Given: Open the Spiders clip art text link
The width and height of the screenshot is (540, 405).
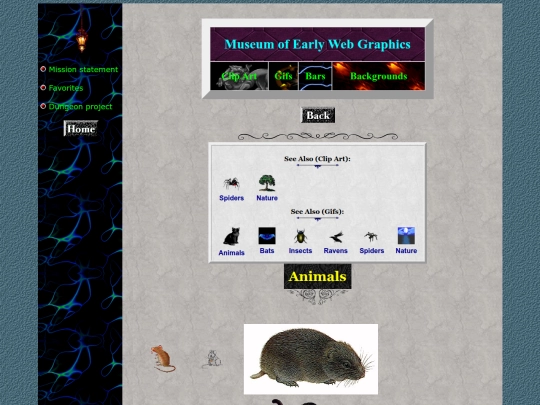Looking at the screenshot, I should (x=231, y=198).
